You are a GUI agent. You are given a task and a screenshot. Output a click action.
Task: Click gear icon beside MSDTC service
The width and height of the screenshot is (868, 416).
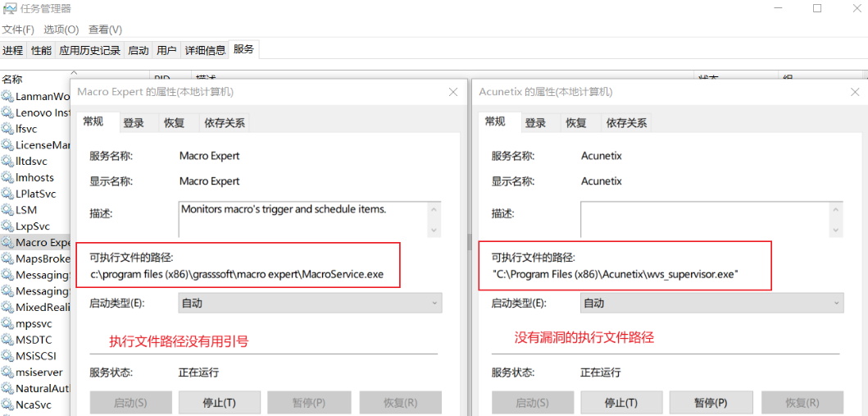click(x=7, y=339)
